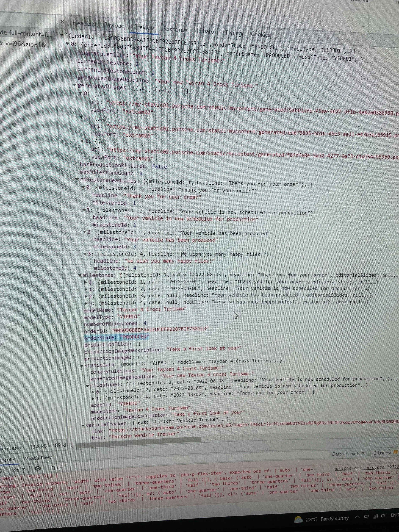Collapse the vehicleTracker node
The height and width of the screenshot is (532, 399).
coord(83,425)
